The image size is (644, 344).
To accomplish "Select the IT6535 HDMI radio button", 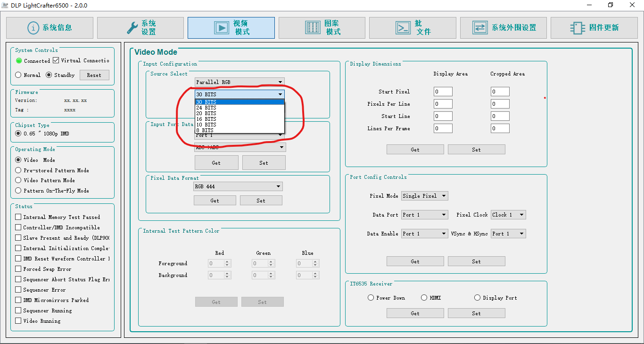I will click(x=424, y=298).
